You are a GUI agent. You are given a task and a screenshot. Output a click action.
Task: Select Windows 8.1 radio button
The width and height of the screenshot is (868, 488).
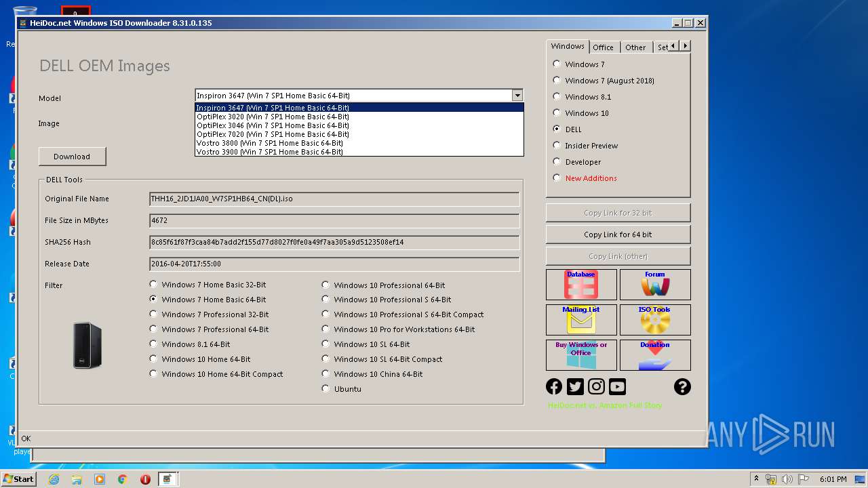pyautogui.click(x=557, y=97)
